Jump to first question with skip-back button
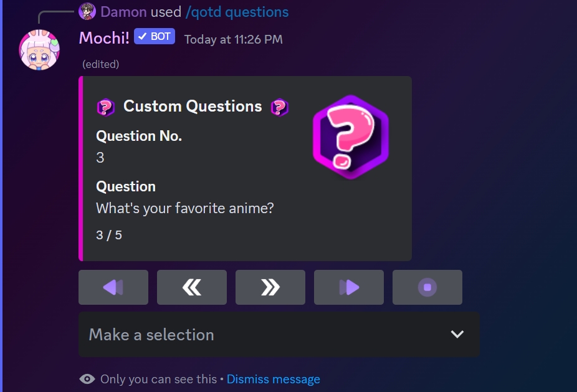Viewport: 577px width, 392px height. 113,287
